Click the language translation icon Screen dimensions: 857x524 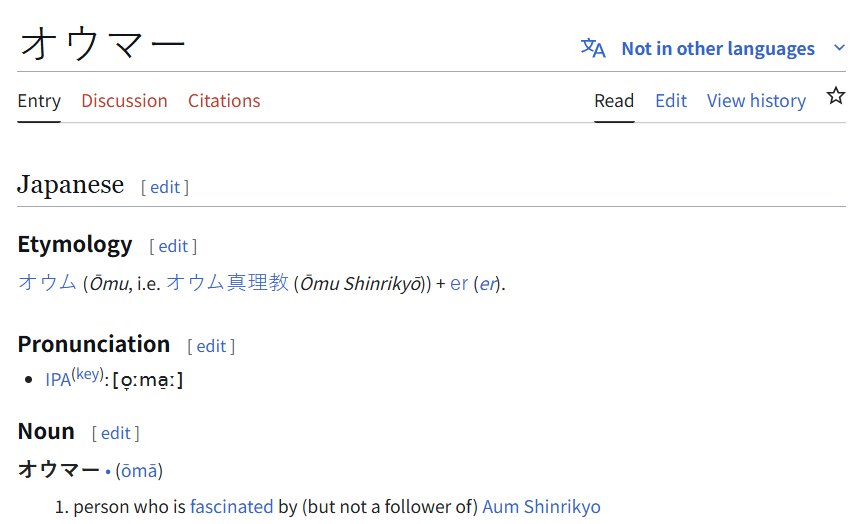point(593,48)
